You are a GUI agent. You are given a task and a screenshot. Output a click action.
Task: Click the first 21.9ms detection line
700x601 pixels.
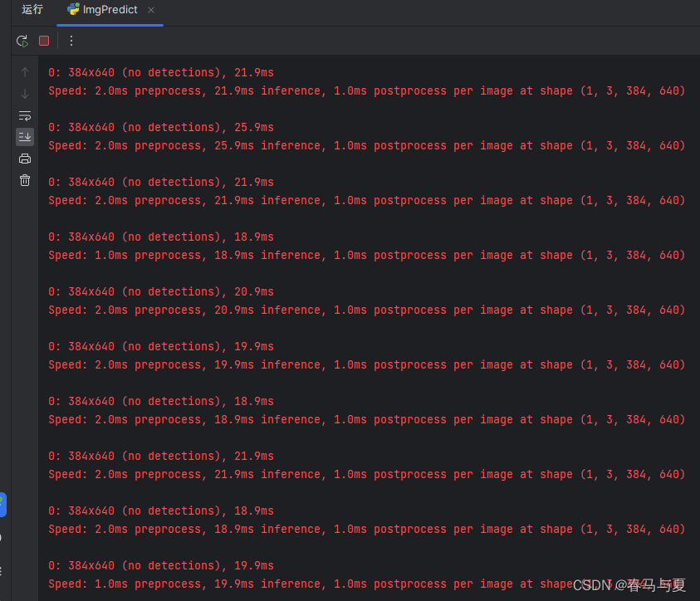(161, 72)
